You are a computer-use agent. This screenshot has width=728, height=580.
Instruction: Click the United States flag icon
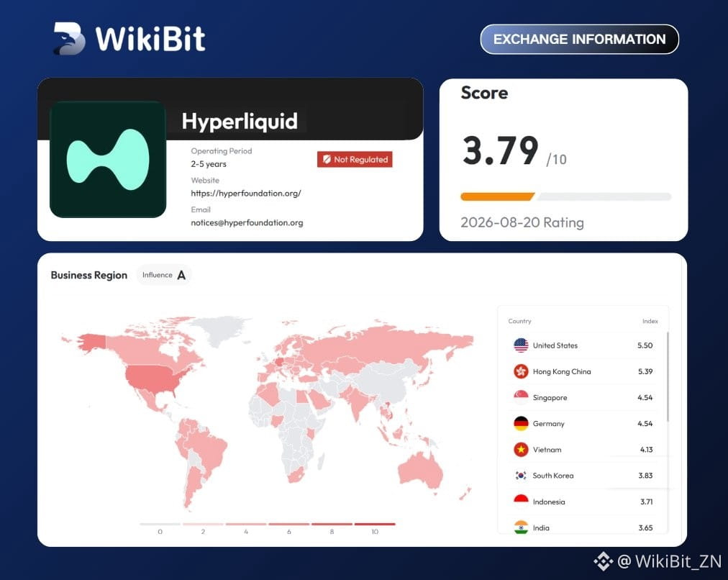(x=521, y=345)
